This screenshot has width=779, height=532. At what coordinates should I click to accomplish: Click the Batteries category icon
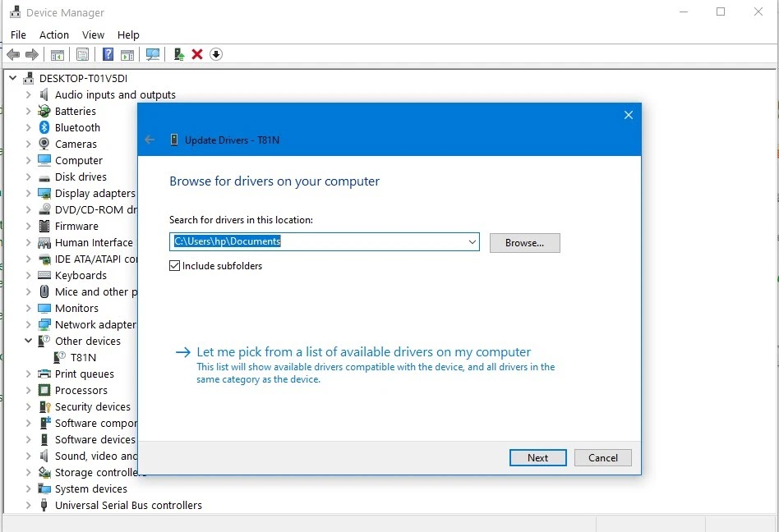point(44,111)
